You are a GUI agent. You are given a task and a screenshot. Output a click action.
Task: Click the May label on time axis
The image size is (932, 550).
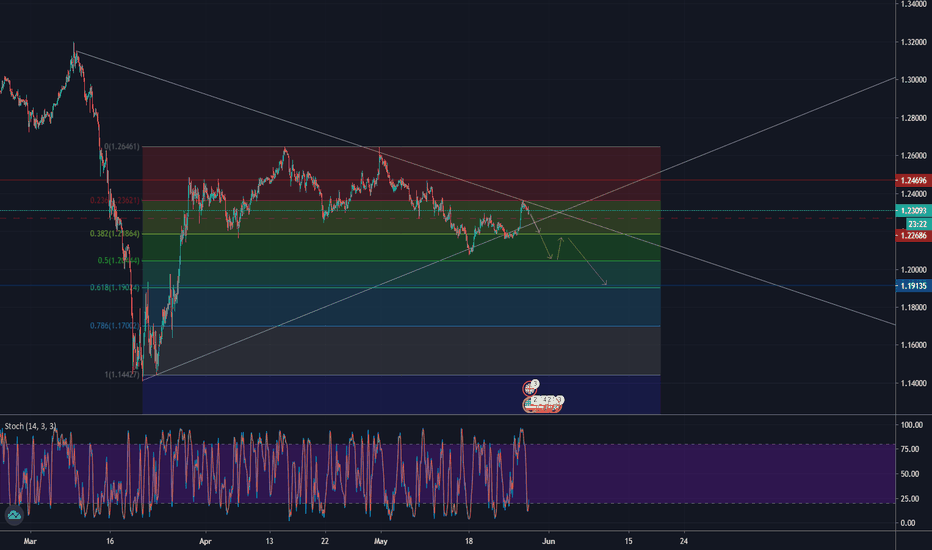coord(380,541)
